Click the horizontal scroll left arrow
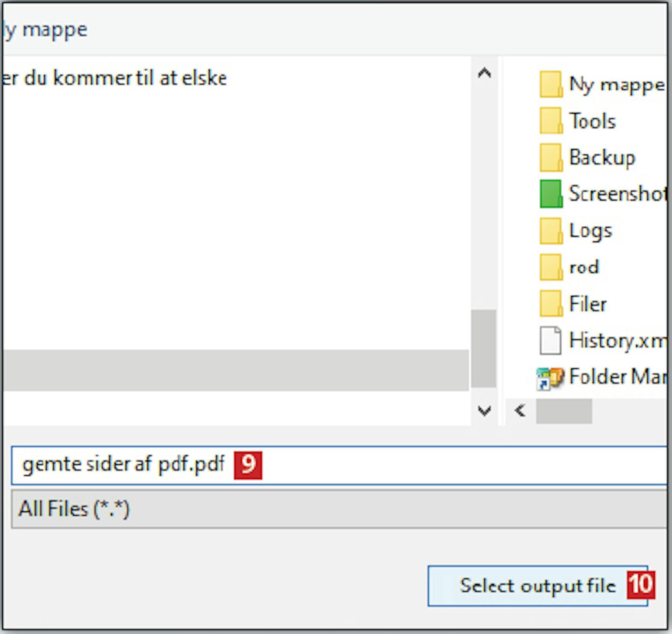Screen dimensions: 672x634 point(520,410)
